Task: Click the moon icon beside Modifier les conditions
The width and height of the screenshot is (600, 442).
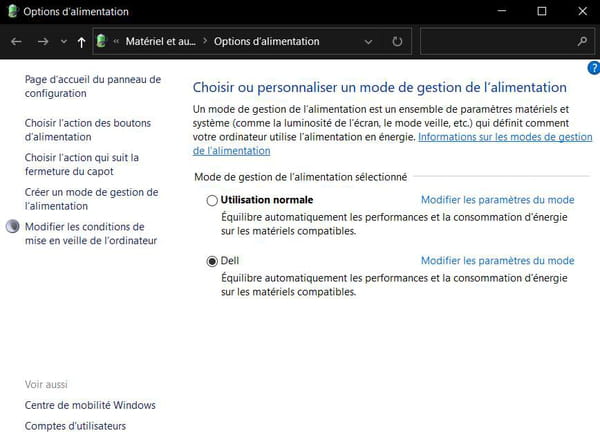Action: pyautogui.click(x=13, y=227)
